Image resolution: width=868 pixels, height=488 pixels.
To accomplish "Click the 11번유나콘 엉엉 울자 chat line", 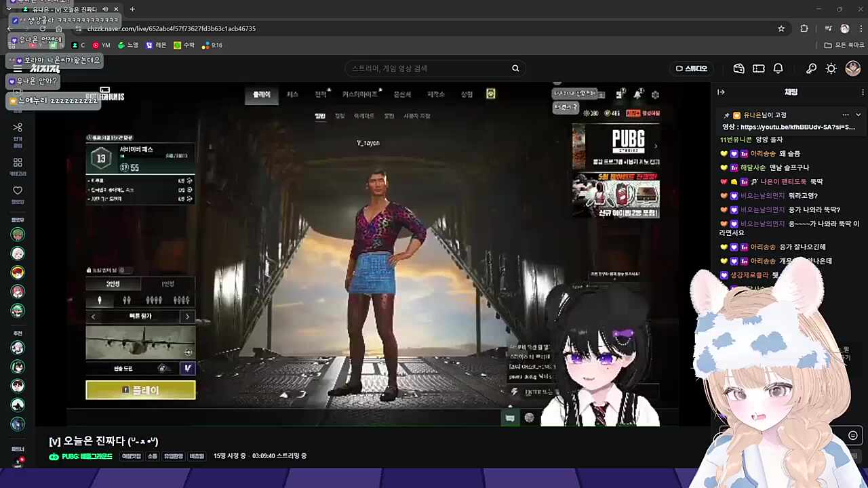I will click(751, 140).
